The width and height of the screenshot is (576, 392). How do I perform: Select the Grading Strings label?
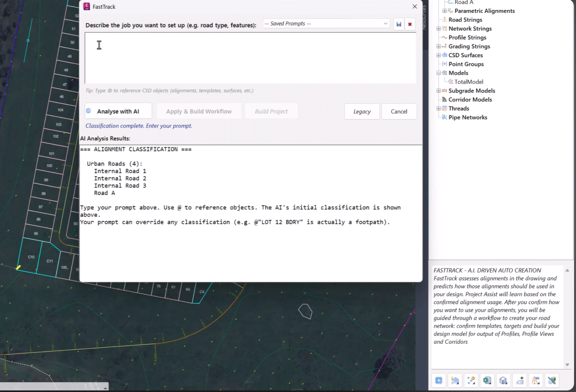click(x=469, y=46)
